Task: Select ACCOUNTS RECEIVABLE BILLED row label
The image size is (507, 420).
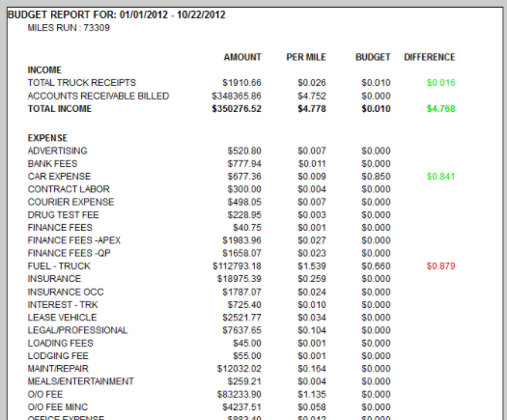Action: pos(99,96)
